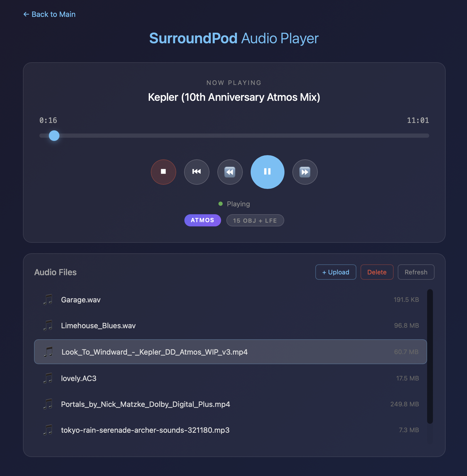Select Look_To_Windward Kepler Atmos mp4 file

[231, 352]
